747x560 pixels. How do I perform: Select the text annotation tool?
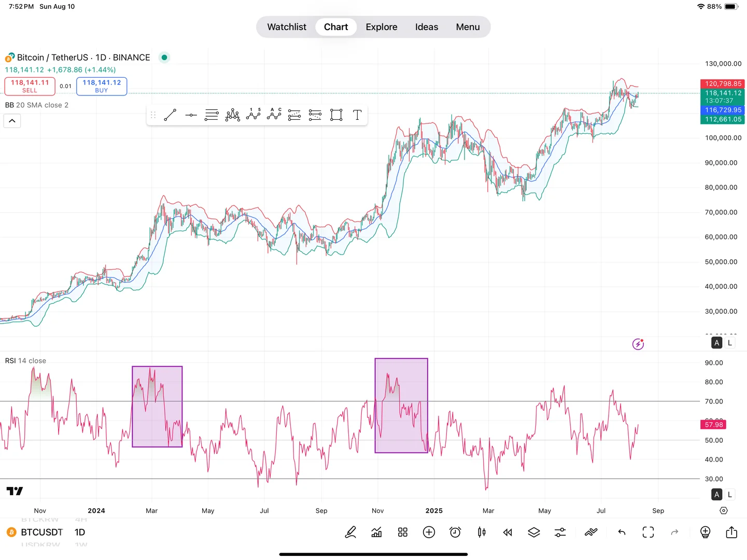pos(357,115)
